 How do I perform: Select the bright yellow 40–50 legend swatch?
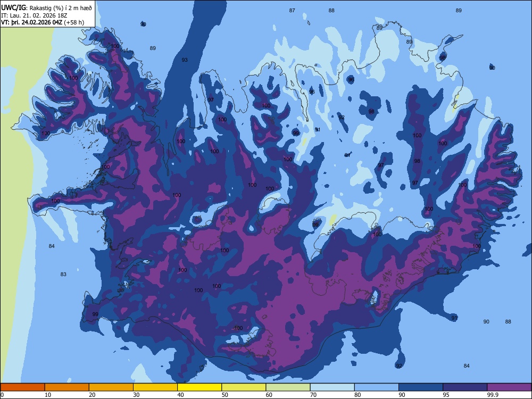tap(199, 387)
